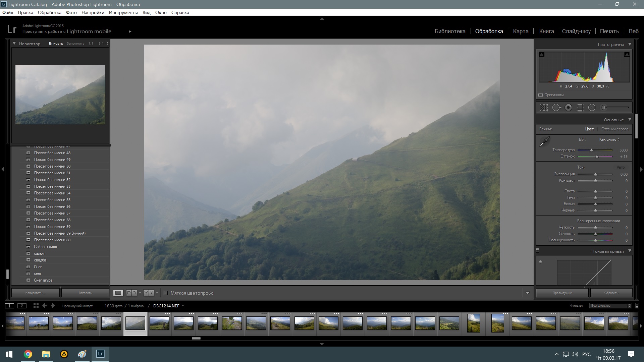Image resolution: width=644 pixels, height=362 pixels.
Task: Switch to Loupe view mode button
Action: point(118,293)
